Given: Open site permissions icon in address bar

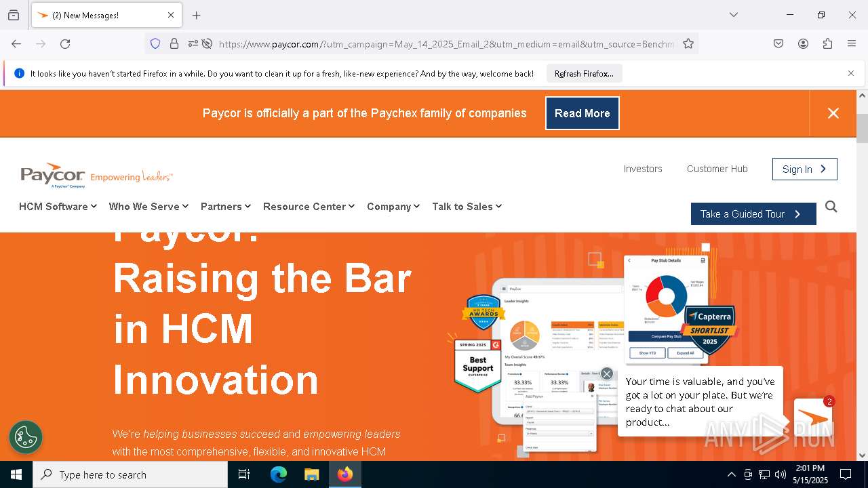Looking at the screenshot, I should (193, 43).
